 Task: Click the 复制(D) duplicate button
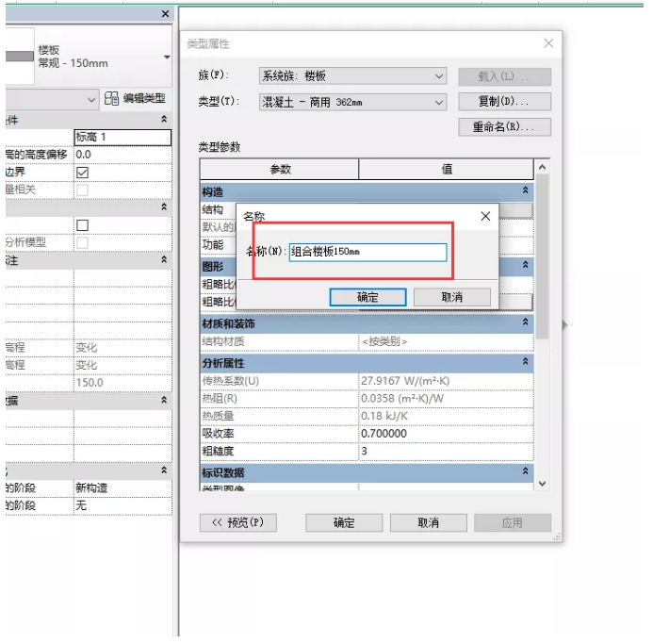504,101
